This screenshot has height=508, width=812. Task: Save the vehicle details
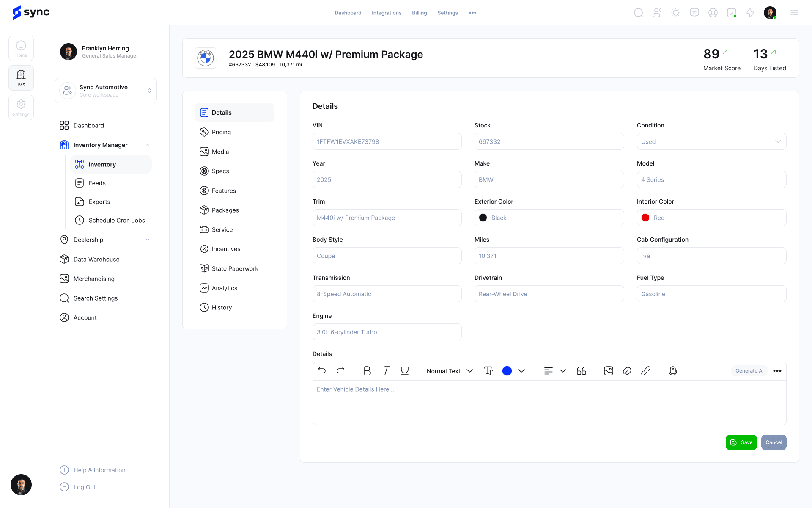coord(741,442)
